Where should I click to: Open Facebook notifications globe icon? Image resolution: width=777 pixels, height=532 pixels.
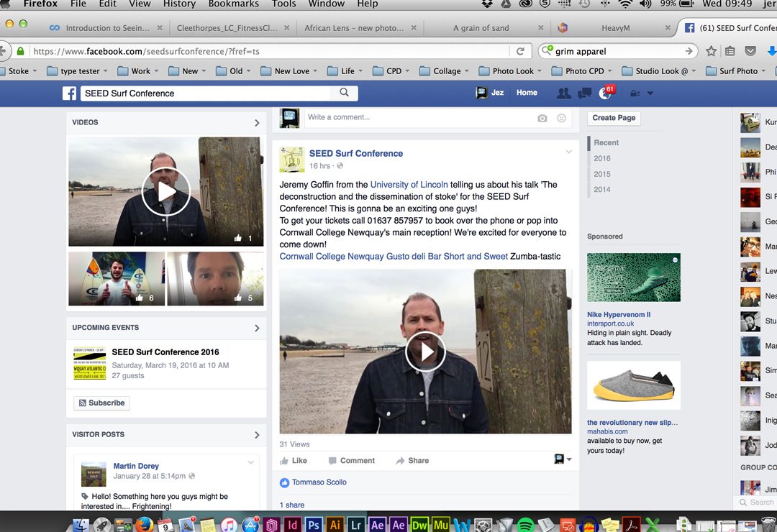(x=604, y=93)
